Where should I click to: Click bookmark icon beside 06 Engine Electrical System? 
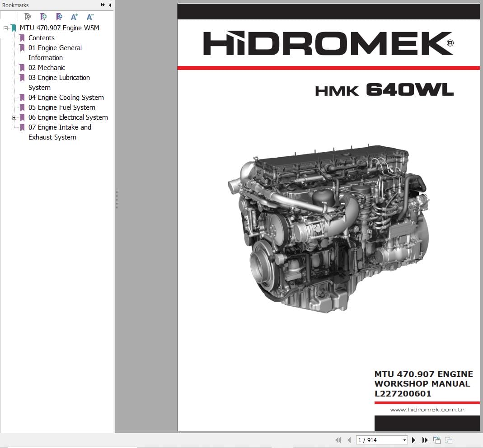tap(22, 117)
